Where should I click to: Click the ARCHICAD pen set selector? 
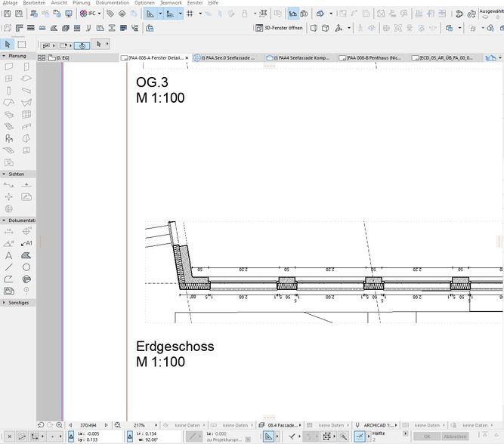click(376, 425)
